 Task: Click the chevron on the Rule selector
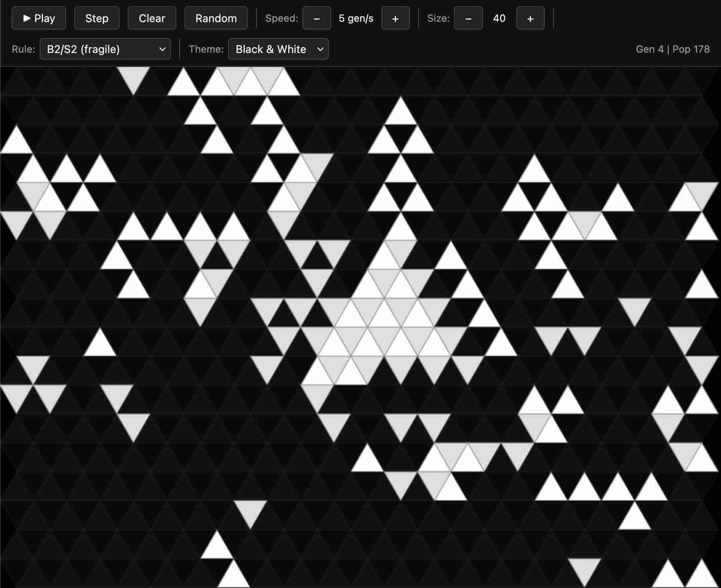coord(162,49)
